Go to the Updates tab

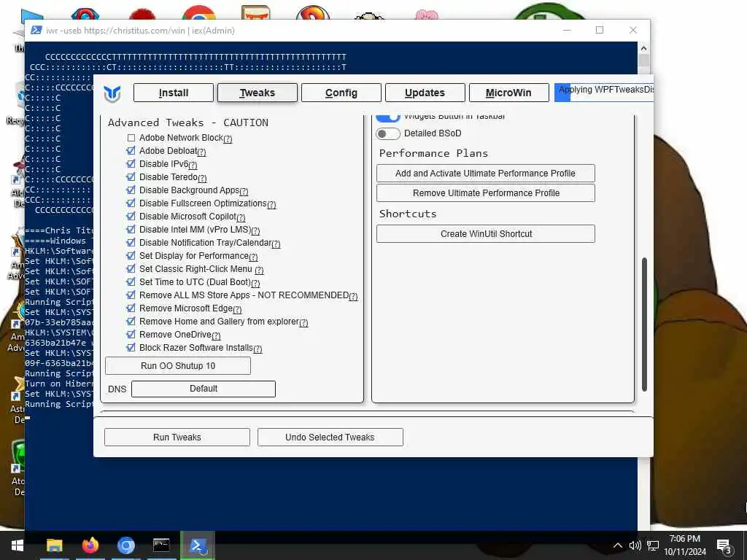tap(425, 93)
